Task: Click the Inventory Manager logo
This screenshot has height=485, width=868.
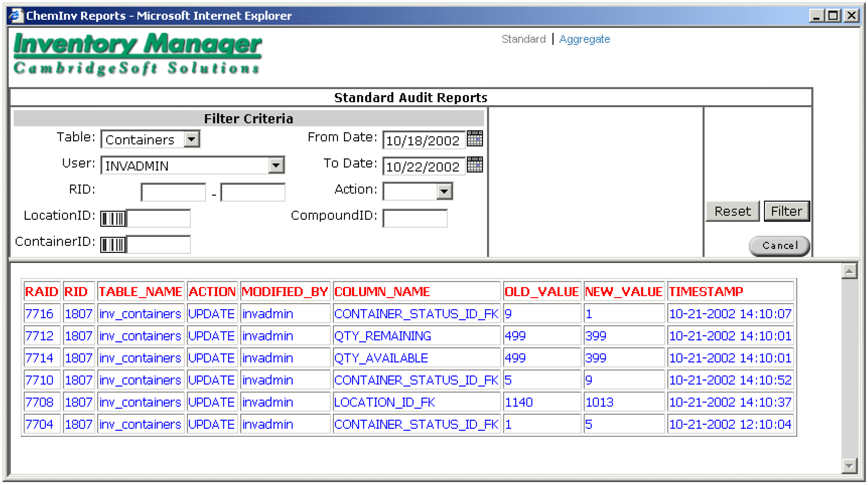Action: [x=137, y=53]
